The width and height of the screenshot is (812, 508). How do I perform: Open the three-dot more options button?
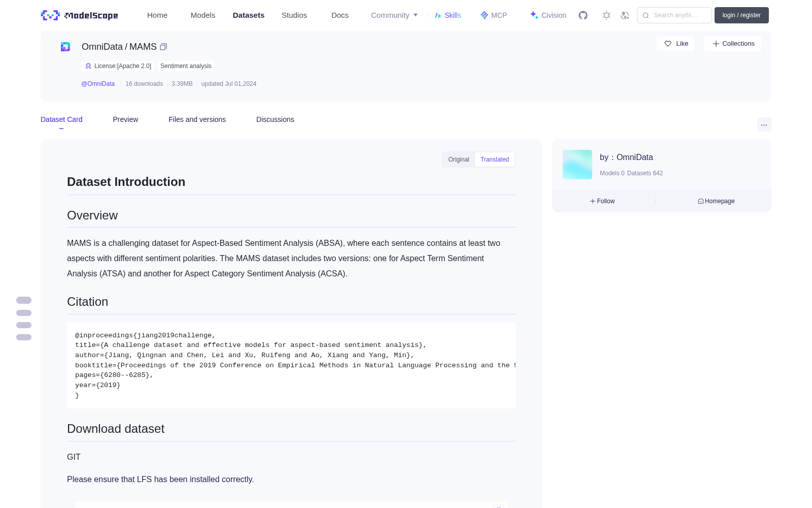[x=764, y=124]
